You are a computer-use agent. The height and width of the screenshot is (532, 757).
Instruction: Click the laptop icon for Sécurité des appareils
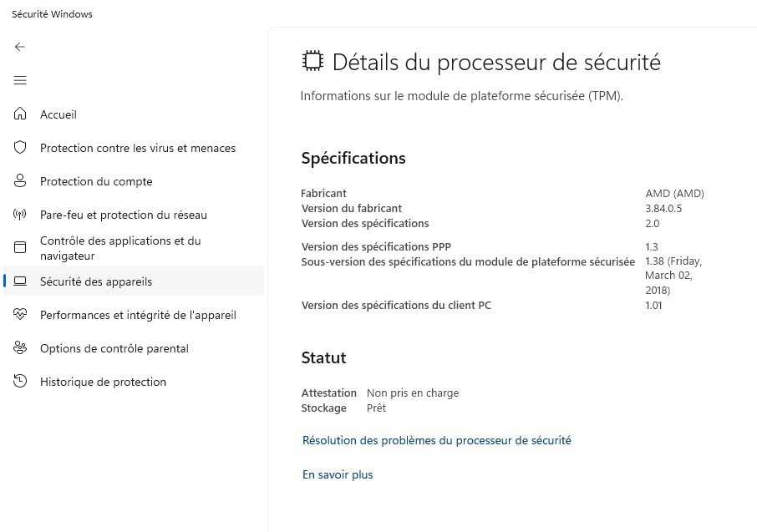(x=20, y=281)
